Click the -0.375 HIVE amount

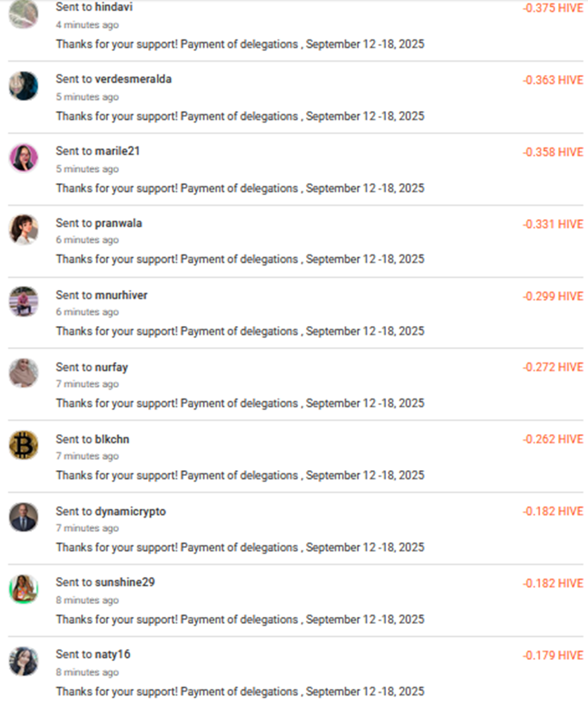click(553, 9)
